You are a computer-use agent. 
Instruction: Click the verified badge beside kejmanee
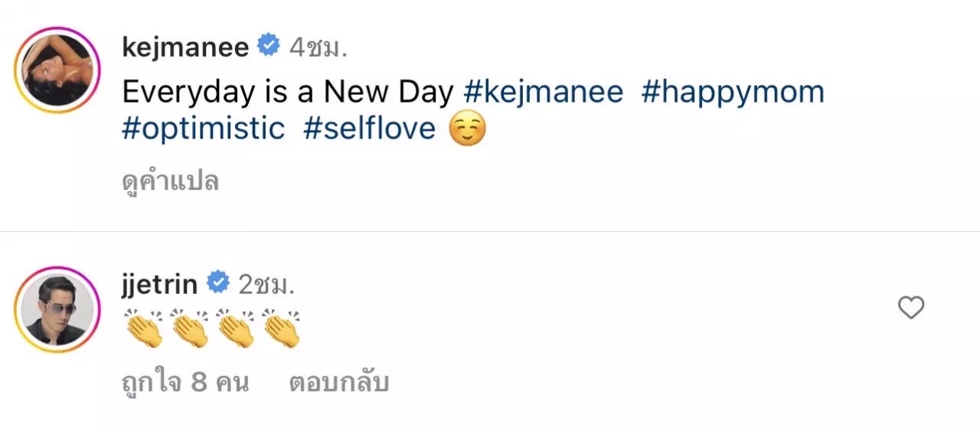[x=268, y=47]
